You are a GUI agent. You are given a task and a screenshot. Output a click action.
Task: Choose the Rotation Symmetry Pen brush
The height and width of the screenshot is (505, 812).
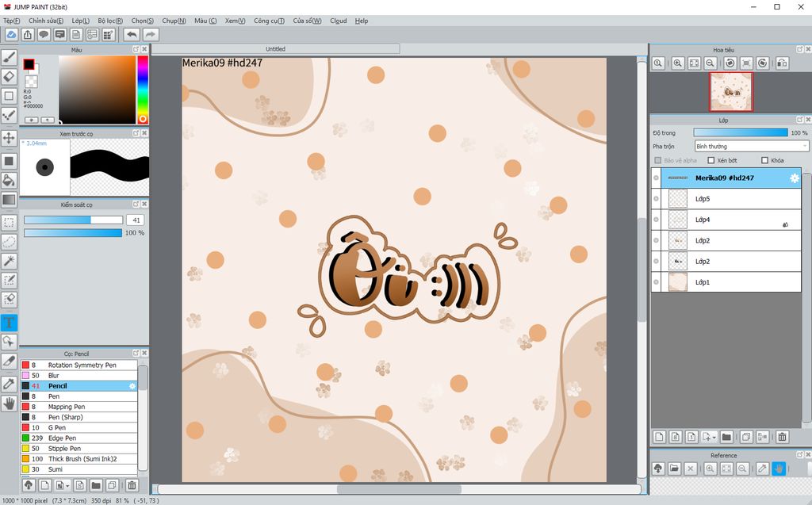pos(79,365)
